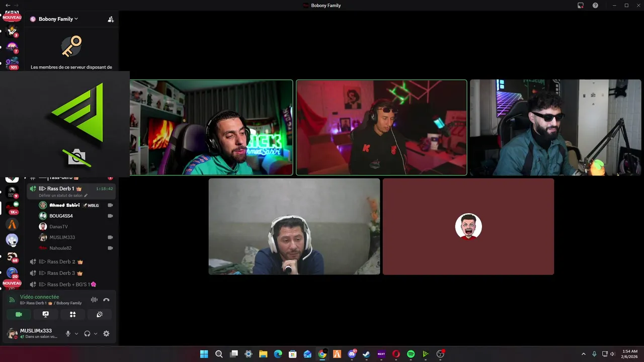644x362 pixels.
Task: Toggle noise suppression waveform icon
Action: (94, 300)
